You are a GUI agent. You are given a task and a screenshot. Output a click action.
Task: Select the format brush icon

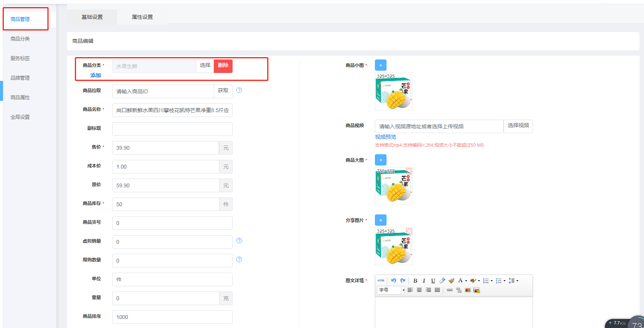click(x=451, y=281)
